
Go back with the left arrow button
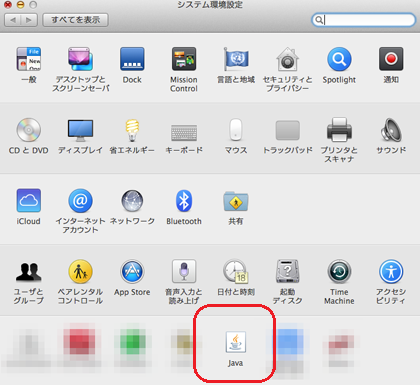click(13, 20)
